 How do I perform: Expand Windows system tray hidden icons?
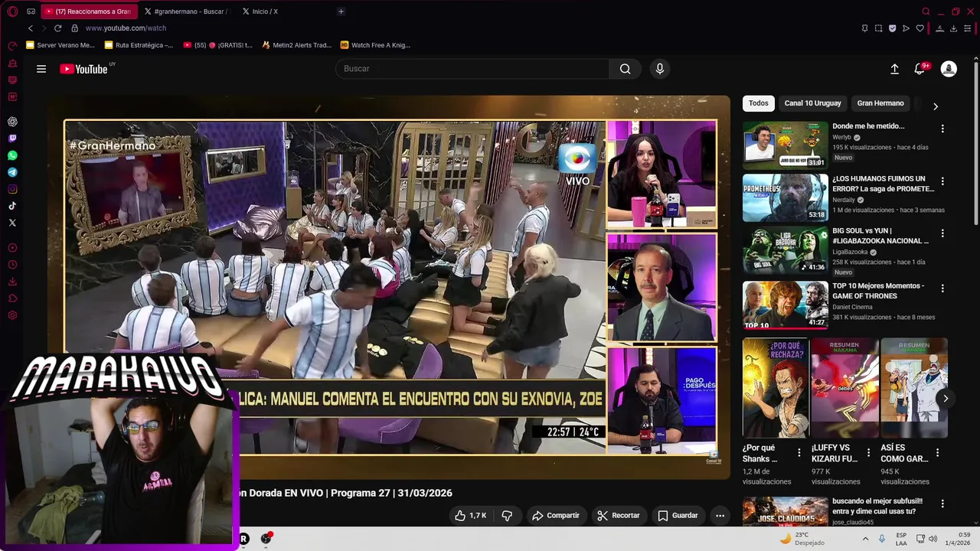(866, 539)
